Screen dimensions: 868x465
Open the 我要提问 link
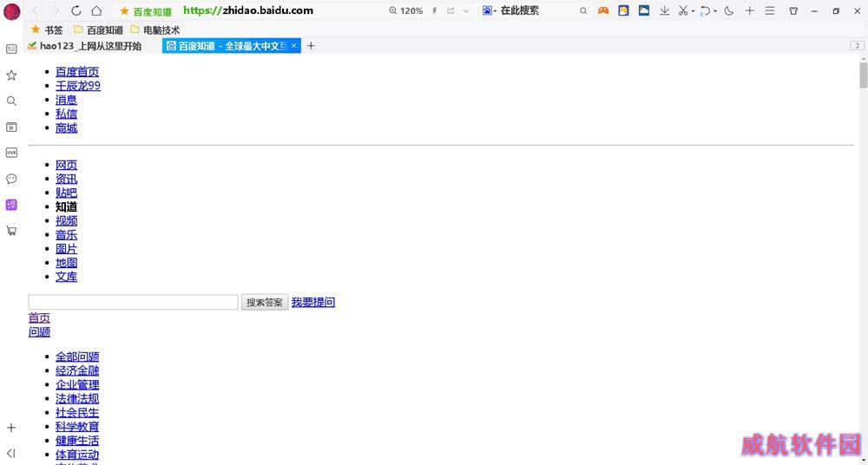tap(313, 302)
